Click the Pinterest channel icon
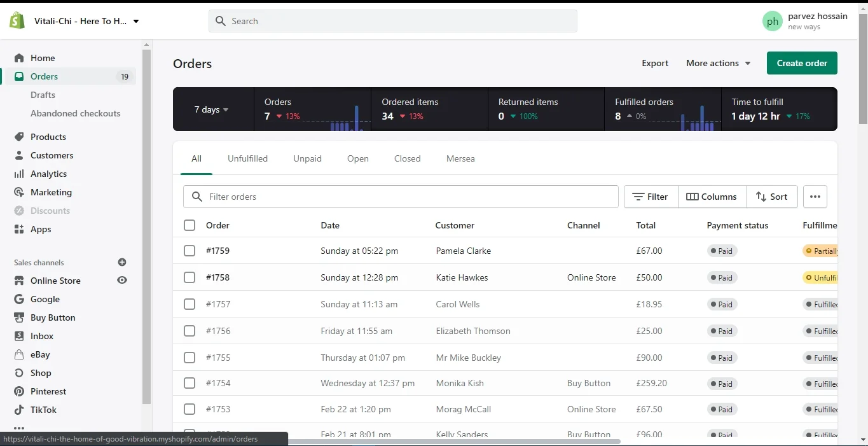This screenshot has height=446, width=868. click(x=19, y=391)
